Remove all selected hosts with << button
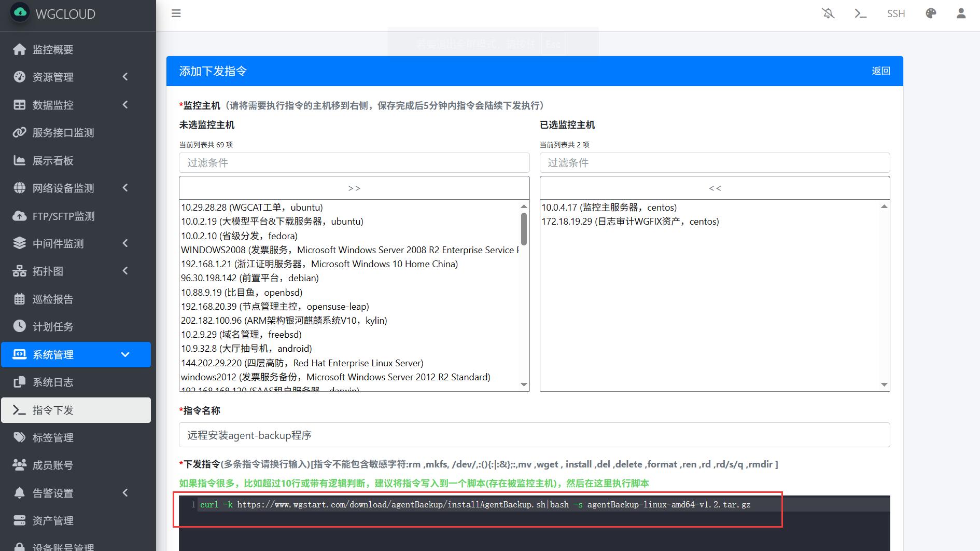The height and width of the screenshot is (551, 980). coord(715,188)
